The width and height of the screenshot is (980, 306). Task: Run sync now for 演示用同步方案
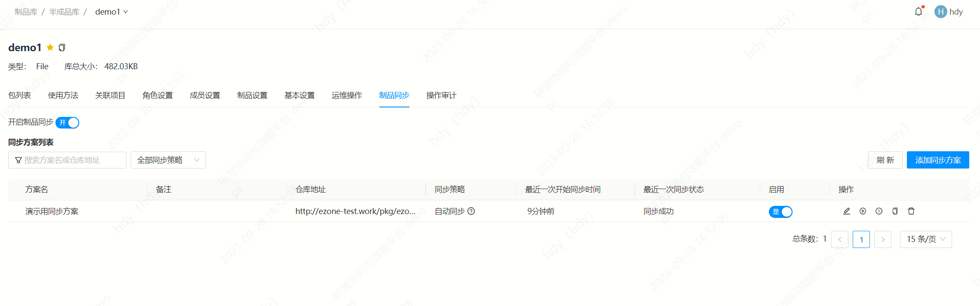863,211
